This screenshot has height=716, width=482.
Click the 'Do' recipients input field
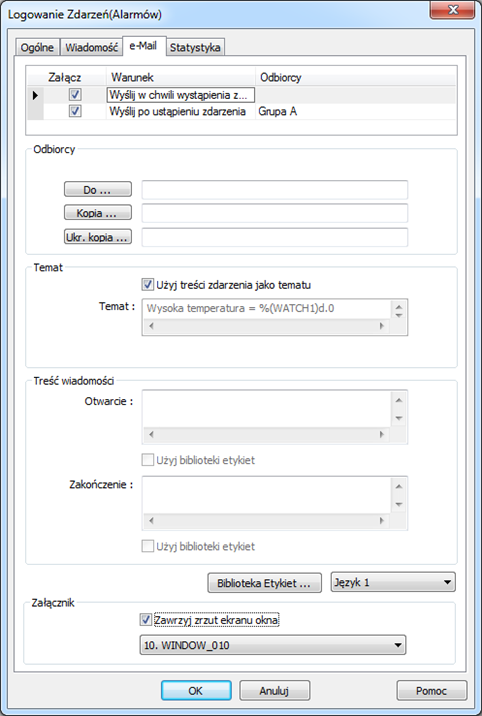click(x=274, y=190)
